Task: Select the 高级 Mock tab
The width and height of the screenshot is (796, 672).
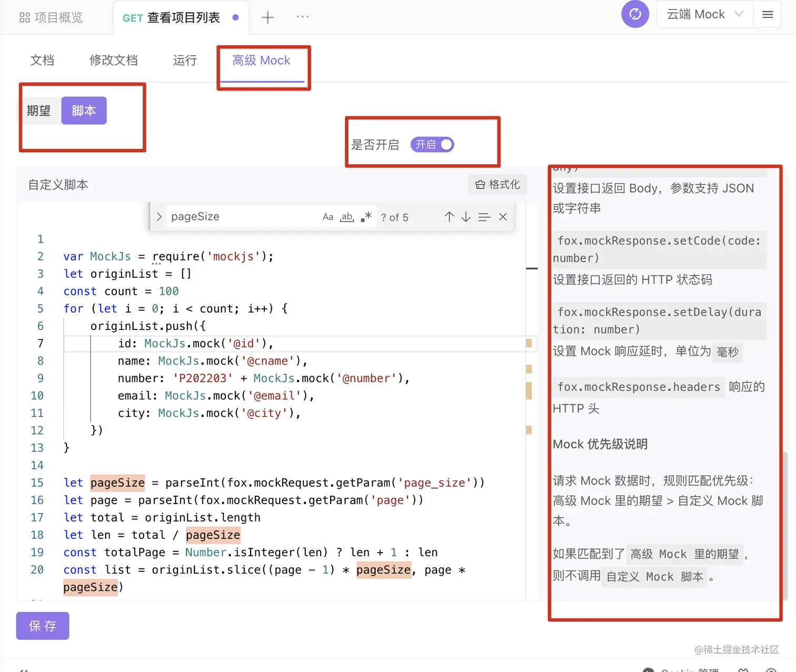Action: pos(262,61)
